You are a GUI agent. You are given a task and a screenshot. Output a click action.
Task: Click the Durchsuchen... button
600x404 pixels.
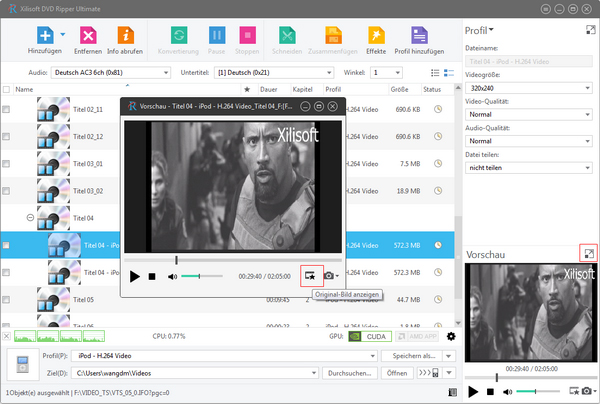(x=350, y=373)
